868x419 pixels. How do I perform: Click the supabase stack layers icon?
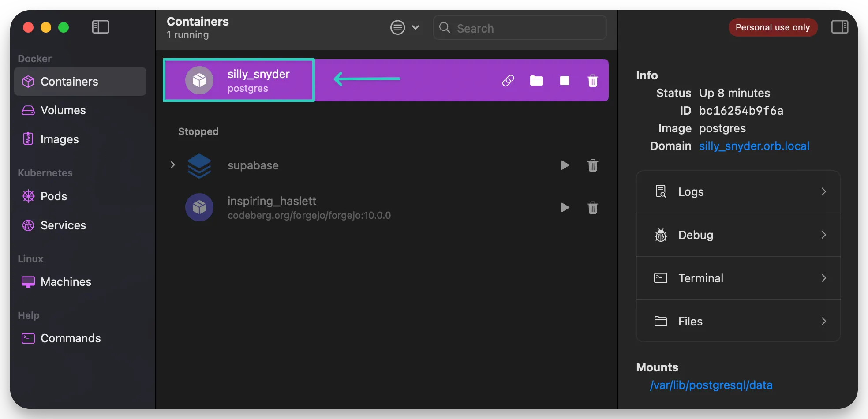pos(199,166)
